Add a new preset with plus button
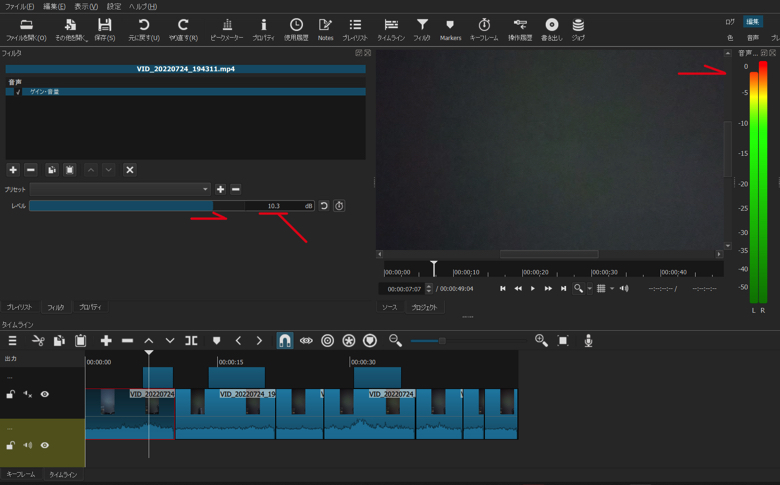The width and height of the screenshot is (780, 485). tap(220, 189)
